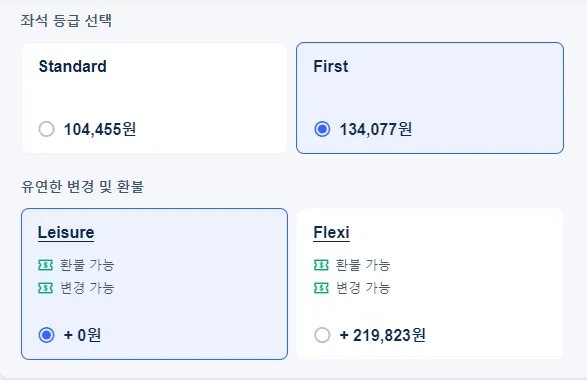Click the 104,455원 Standard price
This screenshot has width=587, height=380.
(100, 129)
